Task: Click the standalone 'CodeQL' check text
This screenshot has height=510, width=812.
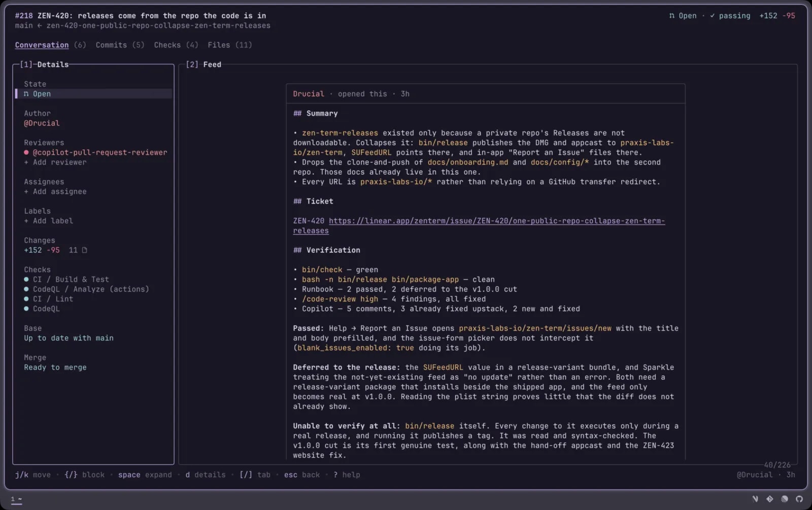Action: (46, 309)
